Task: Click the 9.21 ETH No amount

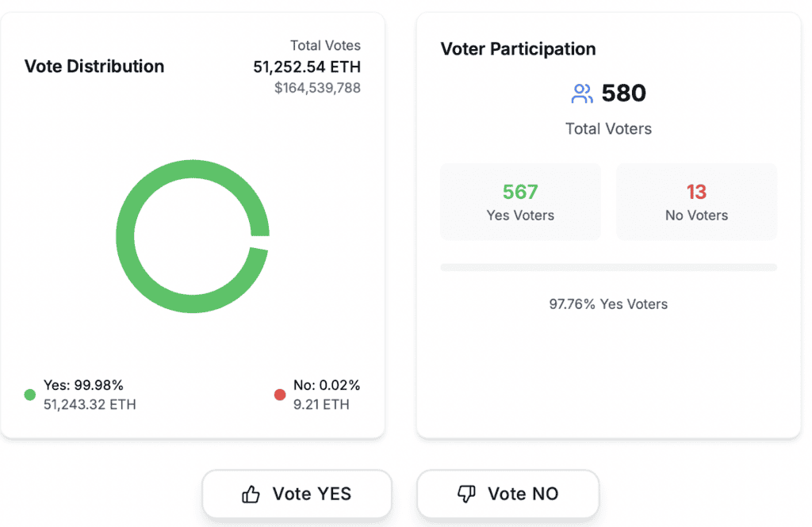Action: point(321,405)
